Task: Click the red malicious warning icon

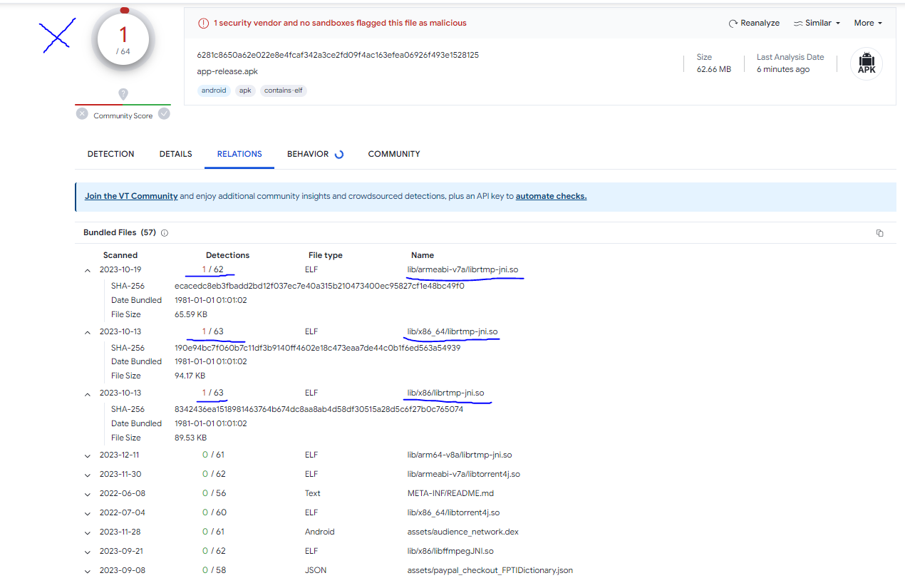Action: point(203,23)
